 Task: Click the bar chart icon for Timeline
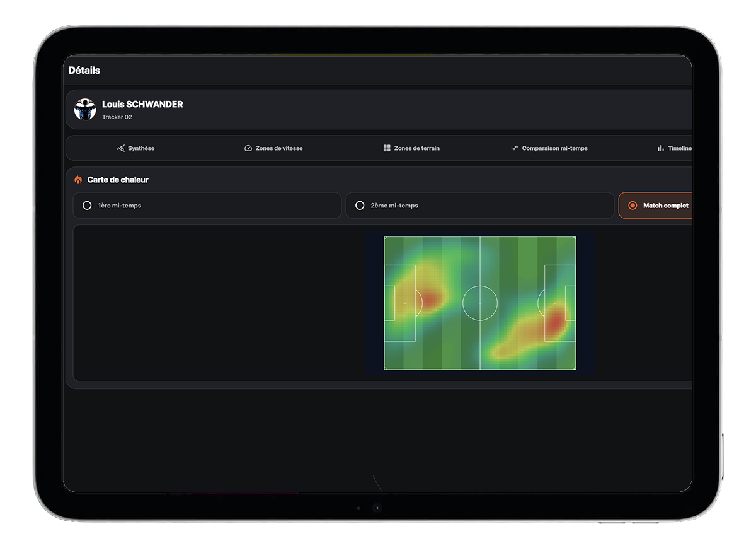(661, 148)
